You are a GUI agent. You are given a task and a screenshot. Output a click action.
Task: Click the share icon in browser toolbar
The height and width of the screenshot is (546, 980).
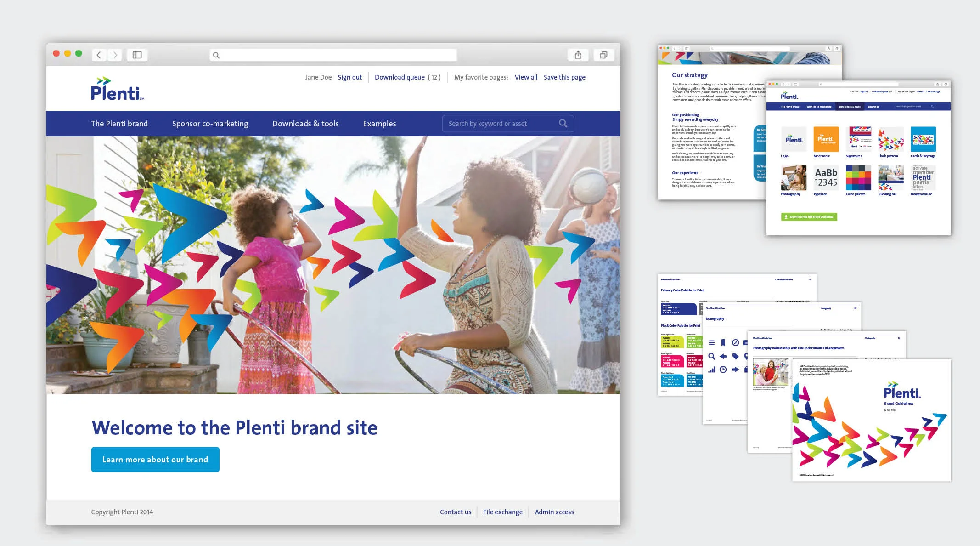[578, 55]
